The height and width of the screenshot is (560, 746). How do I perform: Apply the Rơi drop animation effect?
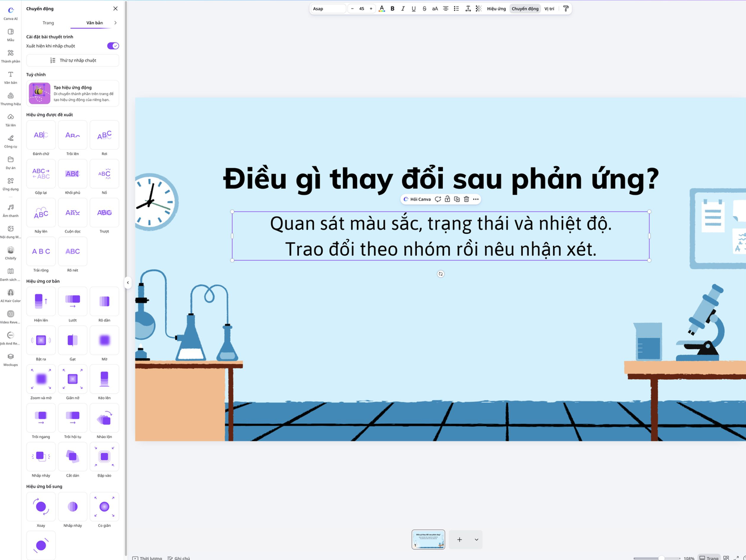coord(104,136)
